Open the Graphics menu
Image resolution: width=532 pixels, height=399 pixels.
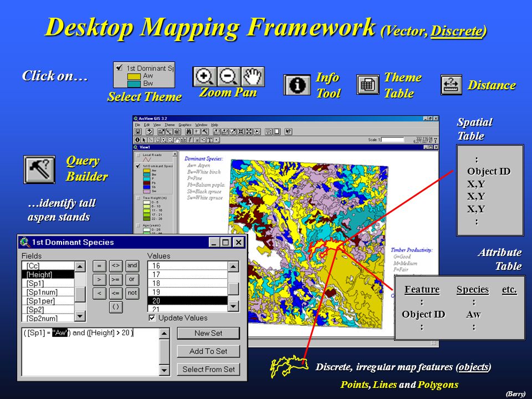(x=185, y=125)
